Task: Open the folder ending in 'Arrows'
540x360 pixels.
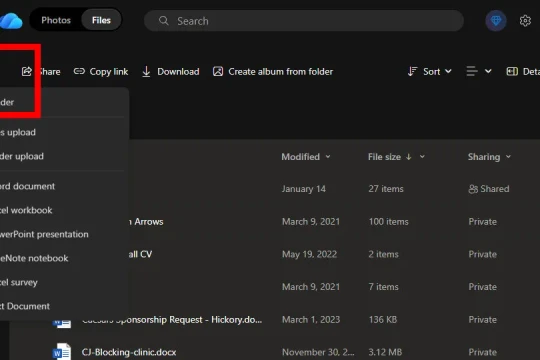Action: [x=146, y=222]
